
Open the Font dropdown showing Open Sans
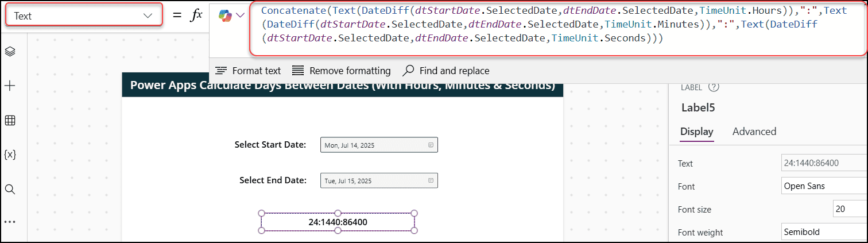(x=824, y=186)
